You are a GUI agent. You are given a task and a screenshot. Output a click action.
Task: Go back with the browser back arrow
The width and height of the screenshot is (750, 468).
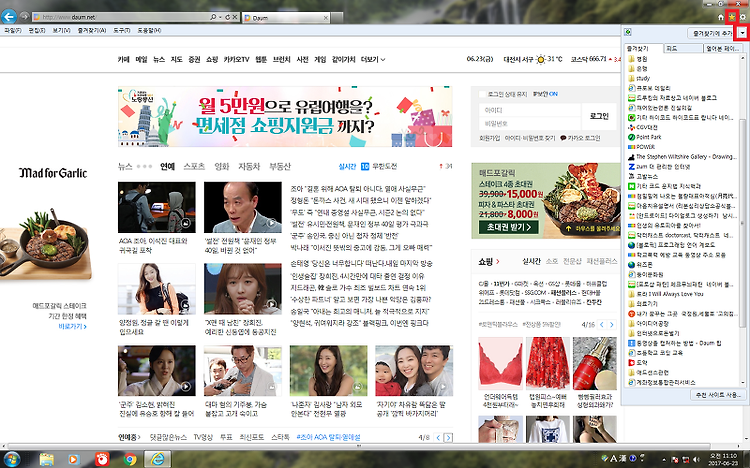click(x=9, y=17)
